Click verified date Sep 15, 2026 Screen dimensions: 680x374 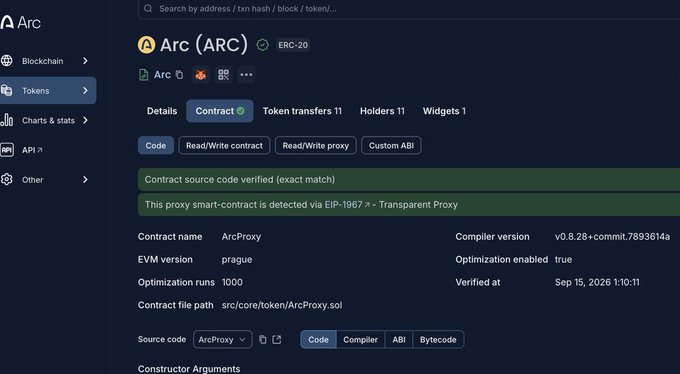597,282
